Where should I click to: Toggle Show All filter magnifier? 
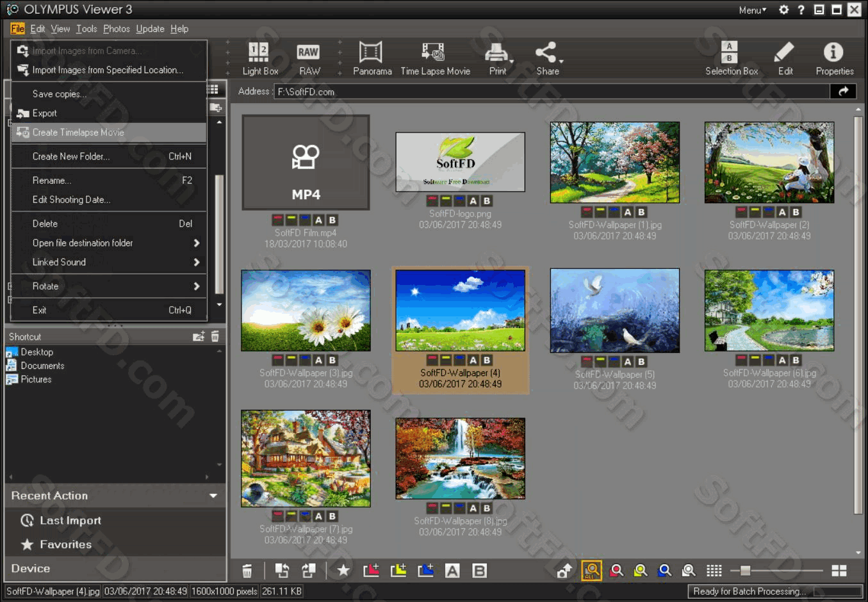click(591, 571)
